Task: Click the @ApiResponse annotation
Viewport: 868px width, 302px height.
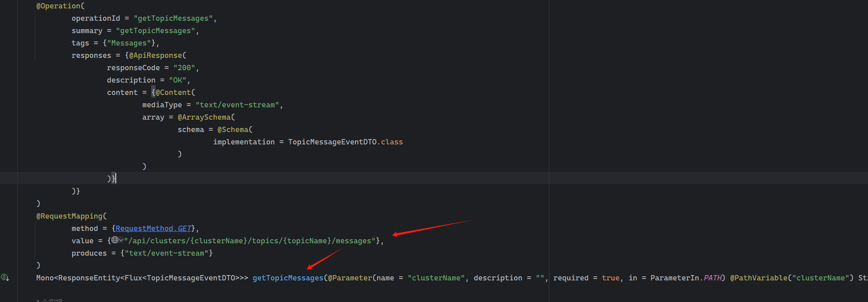Action: coord(156,55)
